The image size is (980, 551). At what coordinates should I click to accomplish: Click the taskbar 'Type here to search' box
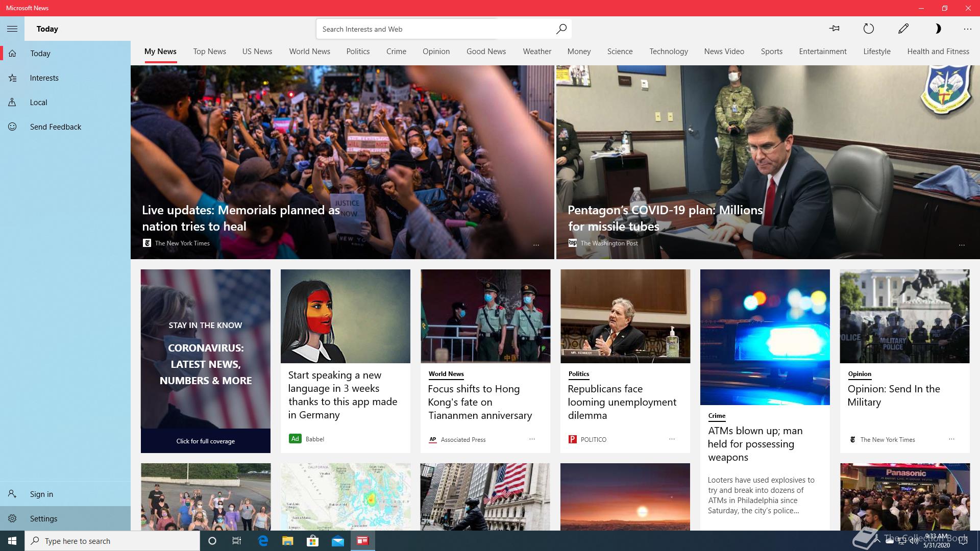112,541
